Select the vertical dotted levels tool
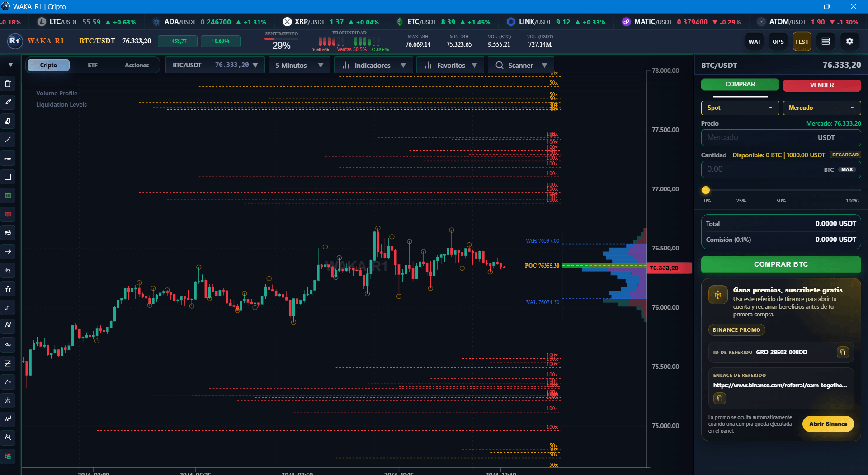The height and width of the screenshot is (475, 868). click(x=8, y=270)
